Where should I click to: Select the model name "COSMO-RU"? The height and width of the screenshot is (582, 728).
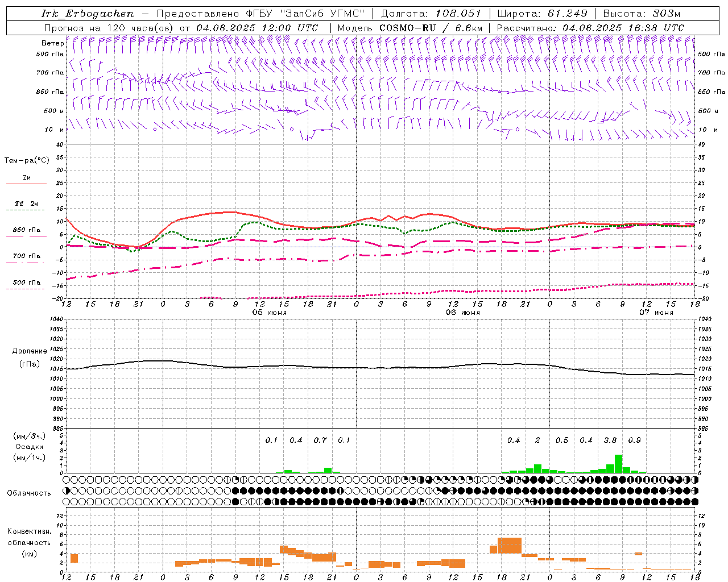pos(408,28)
